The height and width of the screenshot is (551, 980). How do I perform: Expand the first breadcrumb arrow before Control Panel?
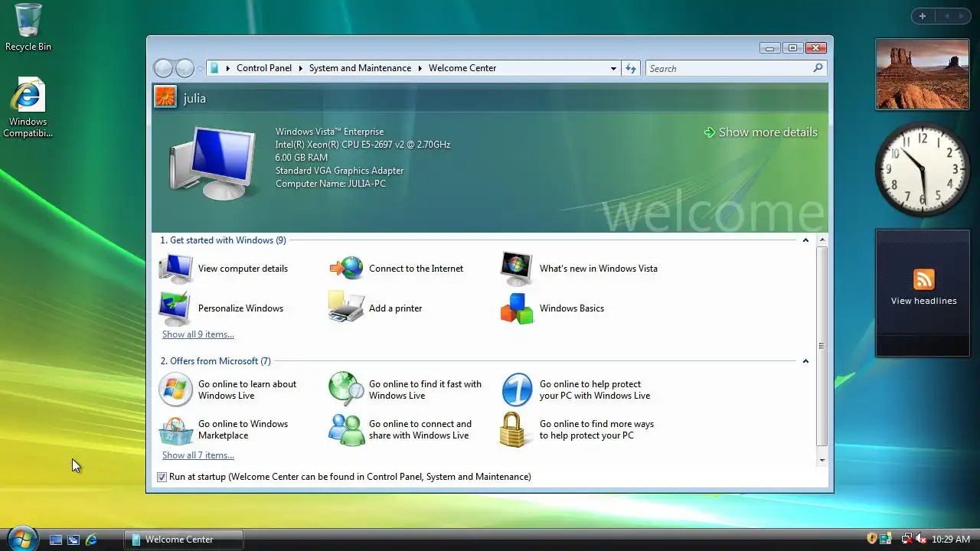[228, 68]
